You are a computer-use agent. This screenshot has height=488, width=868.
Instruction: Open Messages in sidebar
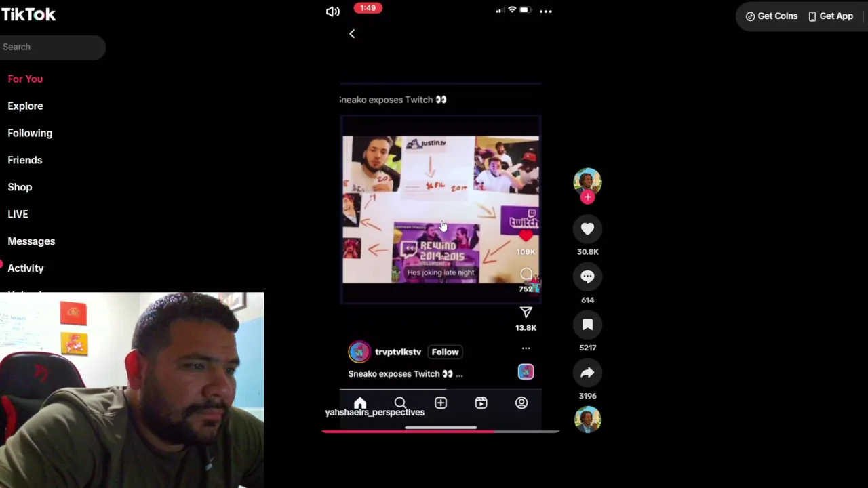(31, 241)
